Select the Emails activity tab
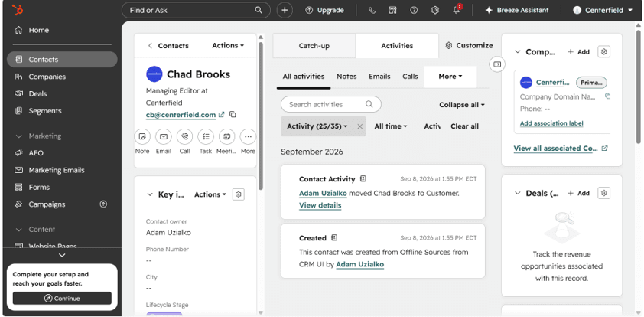The height and width of the screenshot is (317, 644). click(379, 77)
